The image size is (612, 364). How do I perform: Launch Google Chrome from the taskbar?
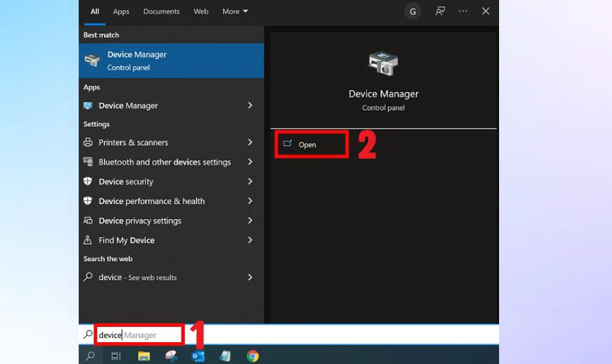point(253,356)
